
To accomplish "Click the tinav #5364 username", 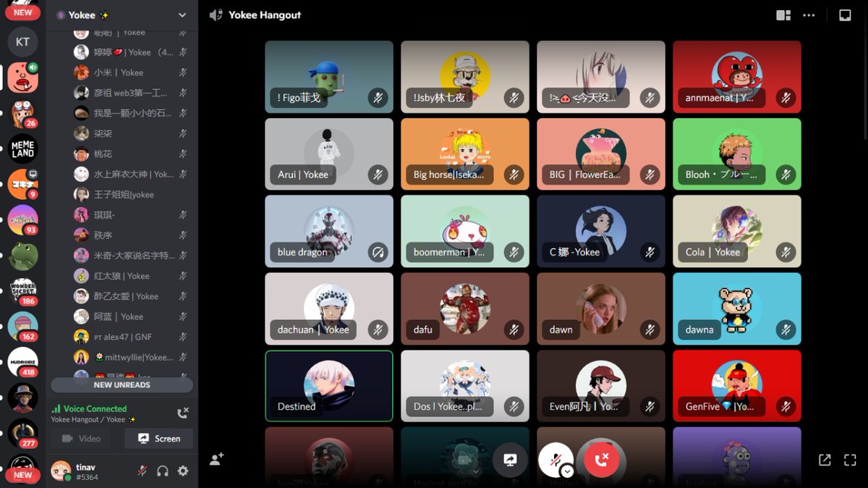I will point(85,471).
